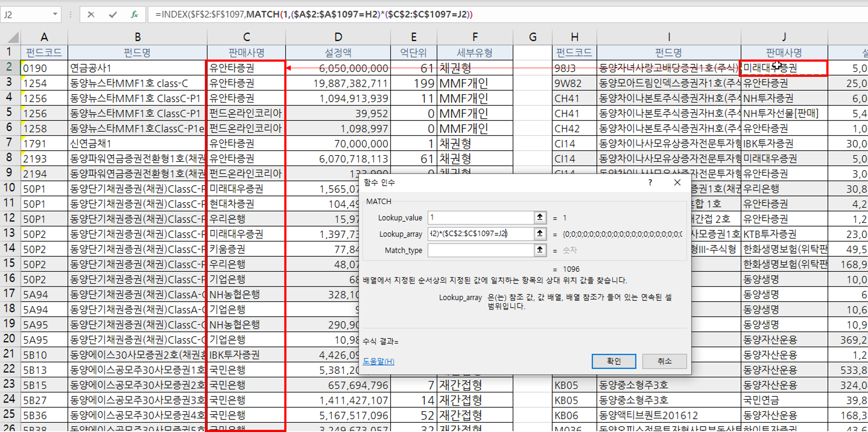
Task: Click cell C1 판매사명 header
Action: point(247,53)
